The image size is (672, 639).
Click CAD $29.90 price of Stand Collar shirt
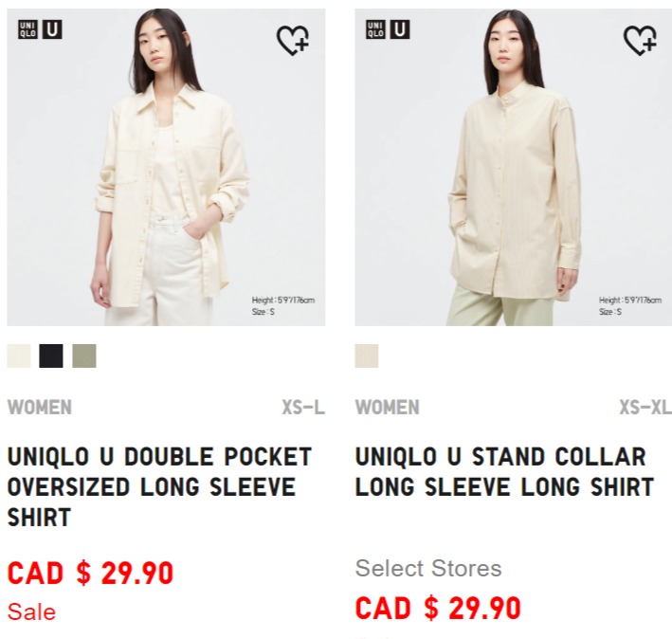point(438,608)
